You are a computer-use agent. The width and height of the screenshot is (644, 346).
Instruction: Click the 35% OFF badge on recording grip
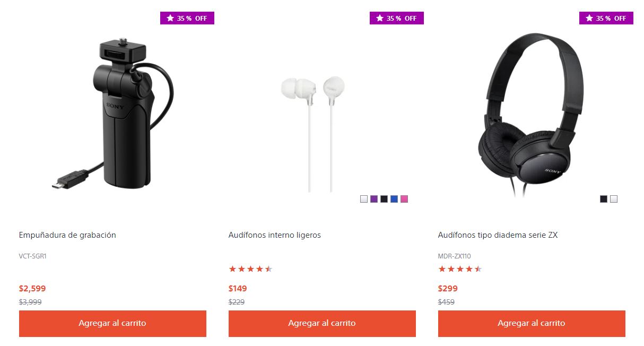click(x=187, y=18)
